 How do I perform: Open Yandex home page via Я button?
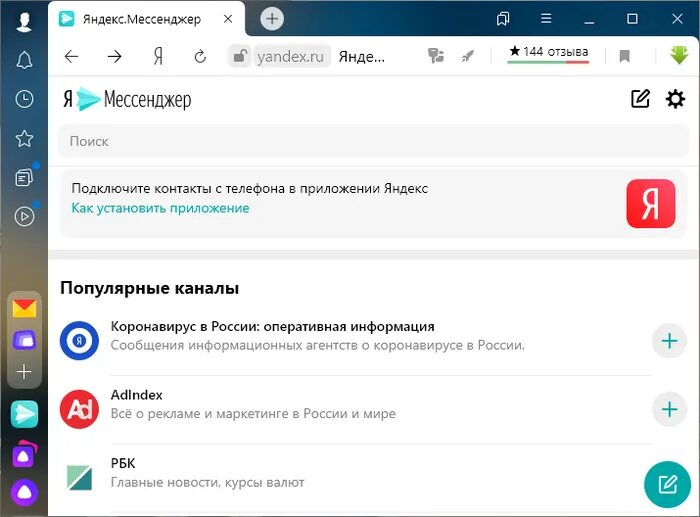pyautogui.click(x=158, y=56)
